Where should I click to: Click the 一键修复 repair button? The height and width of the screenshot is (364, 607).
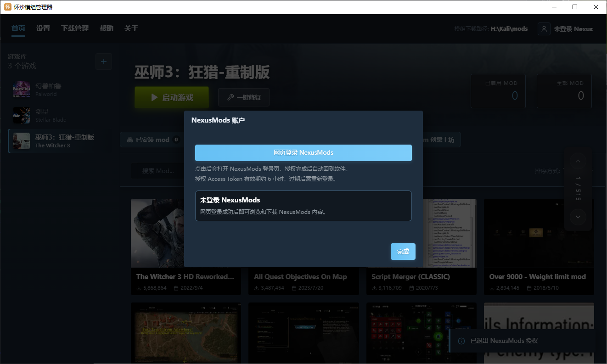point(244,97)
